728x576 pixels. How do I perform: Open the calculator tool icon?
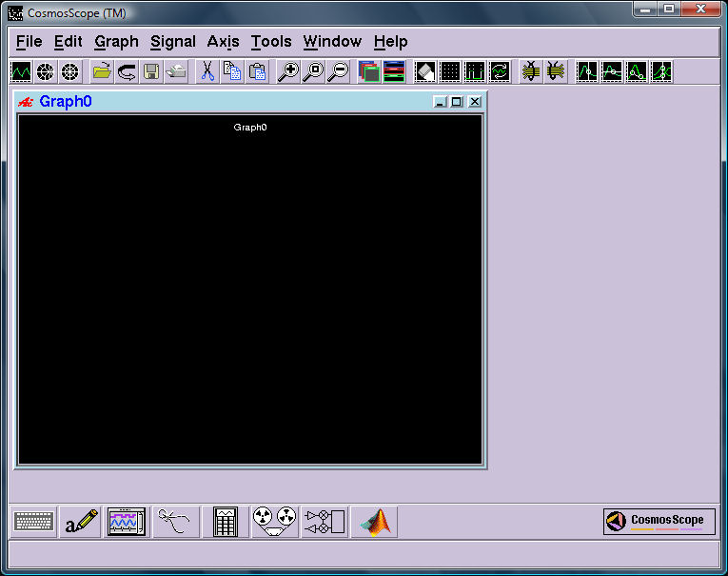point(226,522)
